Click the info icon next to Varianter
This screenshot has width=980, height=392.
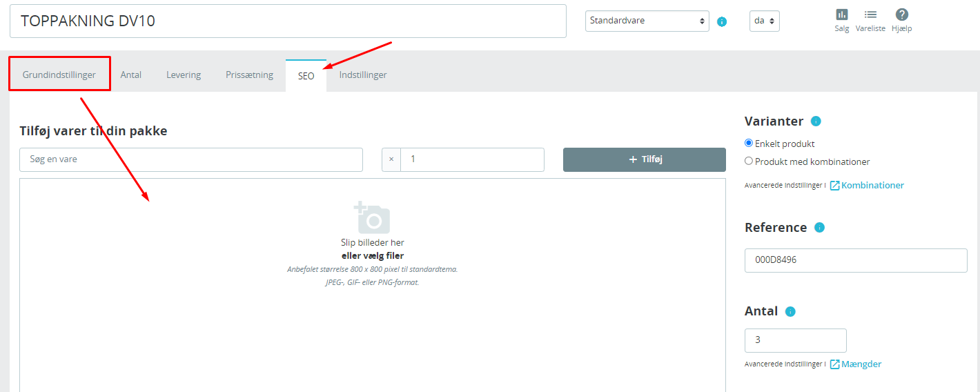point(816,121)
